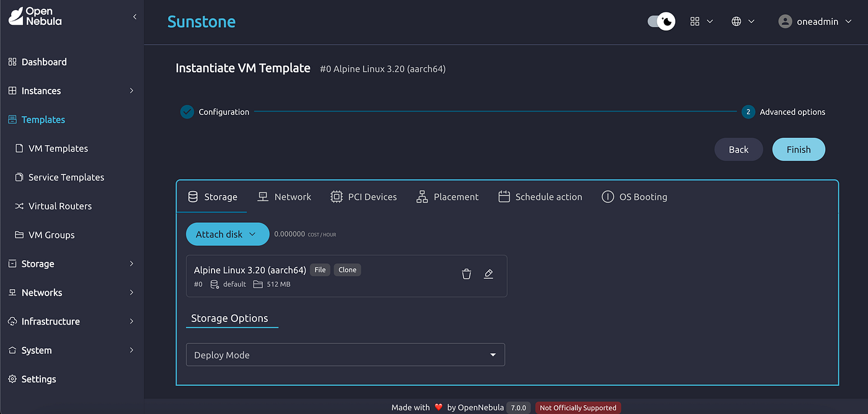Click the Dashboard icon in the sidebar
This screenshot has width=868, height=414.
[12, 62]
